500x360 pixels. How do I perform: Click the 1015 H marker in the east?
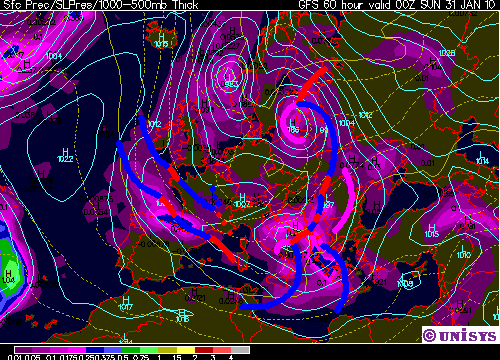[432, 231]
